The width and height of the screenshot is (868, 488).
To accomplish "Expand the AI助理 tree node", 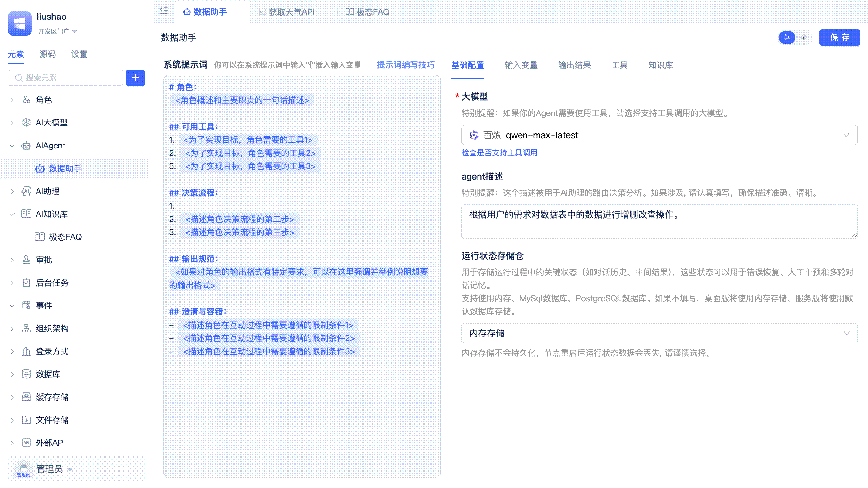I will 12,192.
